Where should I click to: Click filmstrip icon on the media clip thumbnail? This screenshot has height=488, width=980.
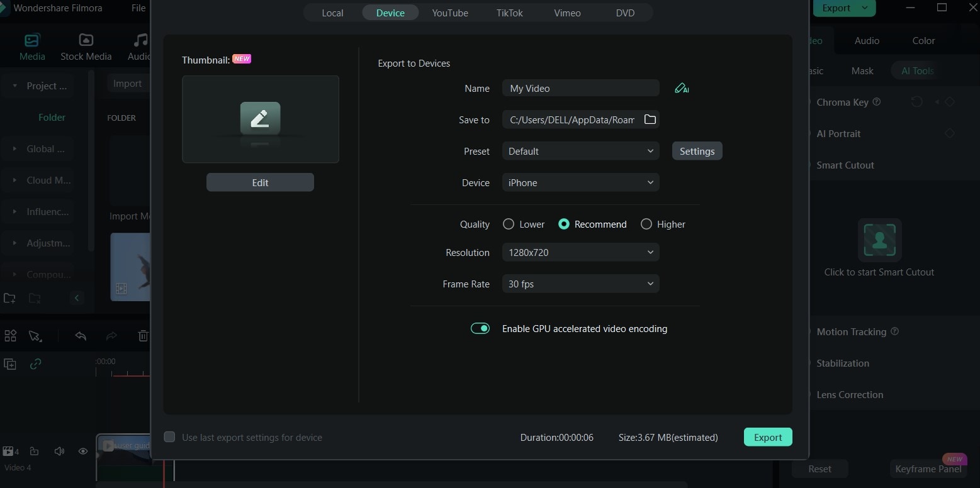point(121,289)
